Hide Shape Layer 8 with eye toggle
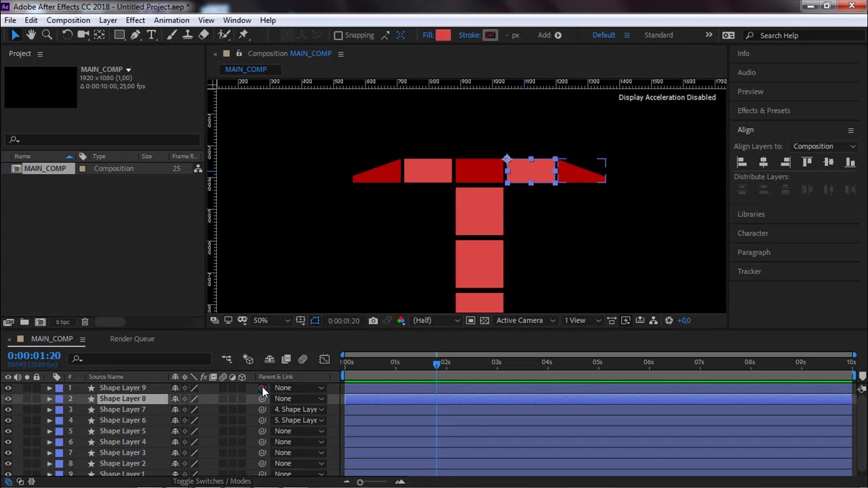This screenshot has height=488, width=868. click(8, 399)
